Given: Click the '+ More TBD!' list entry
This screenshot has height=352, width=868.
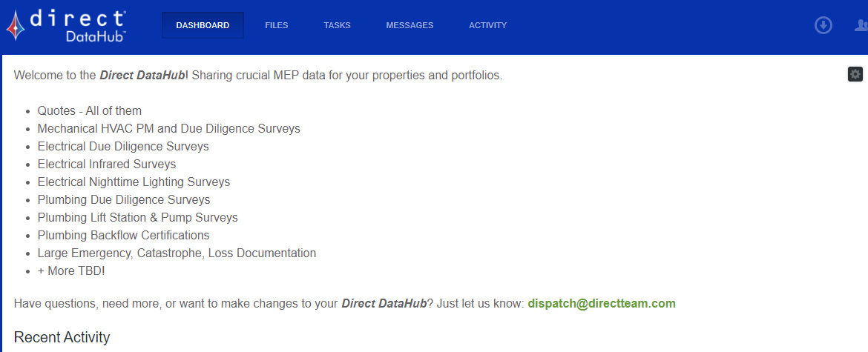Looking at the screenshot, I should [71, 270].
